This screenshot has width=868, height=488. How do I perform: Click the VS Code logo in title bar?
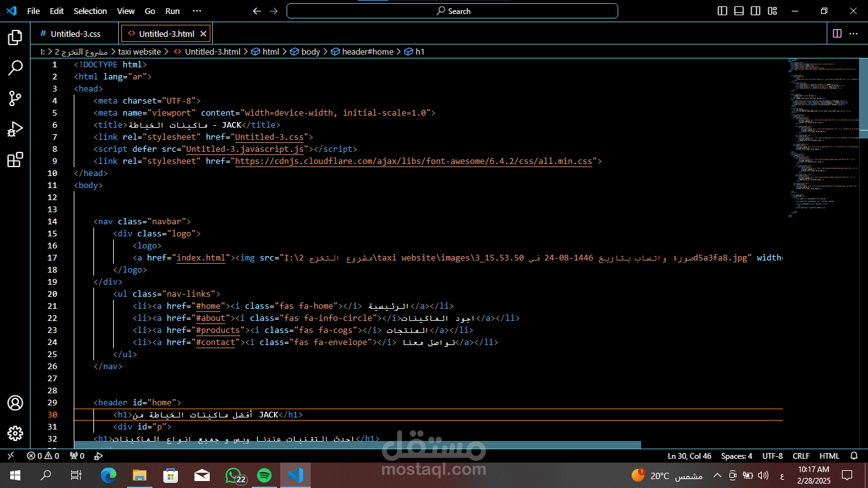click(11, 11)
